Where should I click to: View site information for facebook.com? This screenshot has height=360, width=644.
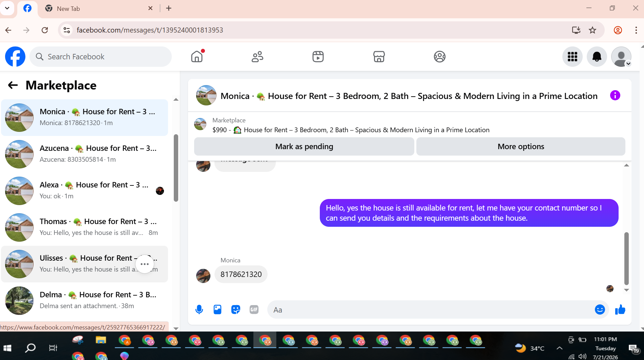coord(67,30)
